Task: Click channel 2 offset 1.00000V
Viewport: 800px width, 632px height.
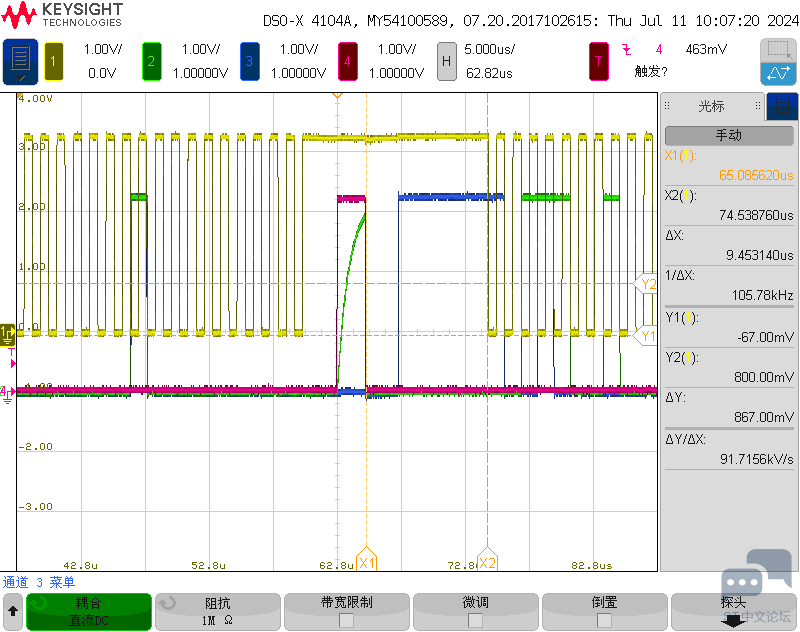Action: tap(200, 73)
